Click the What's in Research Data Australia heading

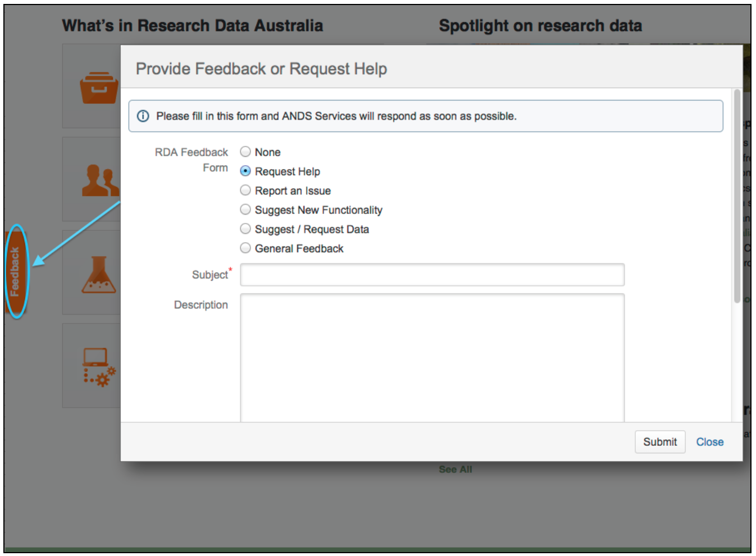[x=192, y=26]
